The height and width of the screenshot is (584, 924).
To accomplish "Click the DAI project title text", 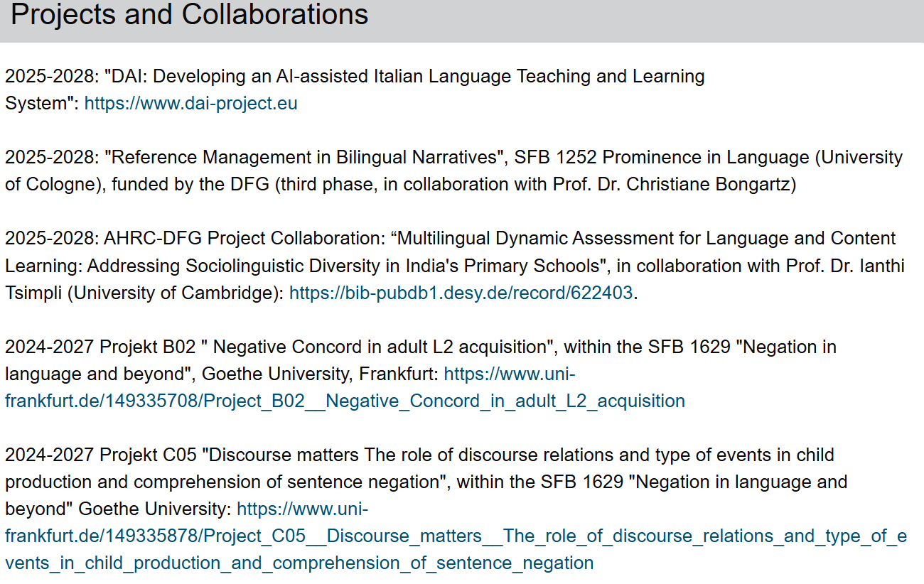I will (x=405, y=77).
